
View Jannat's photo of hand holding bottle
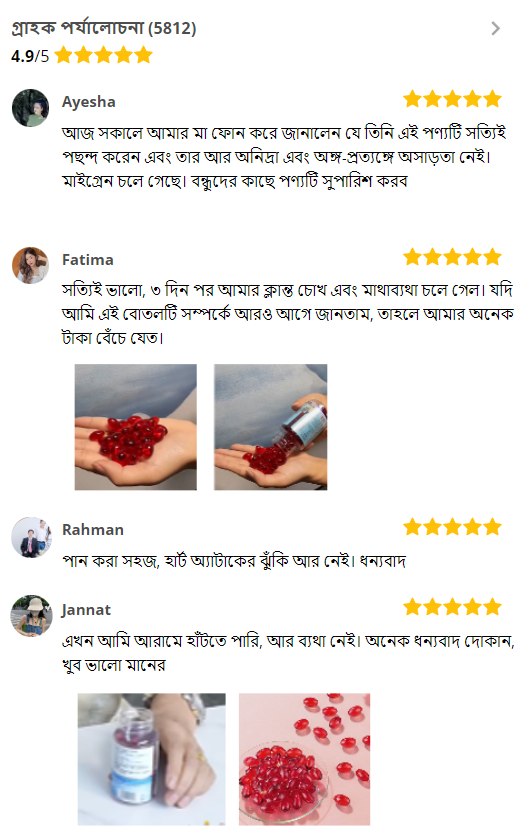point(151,759)
